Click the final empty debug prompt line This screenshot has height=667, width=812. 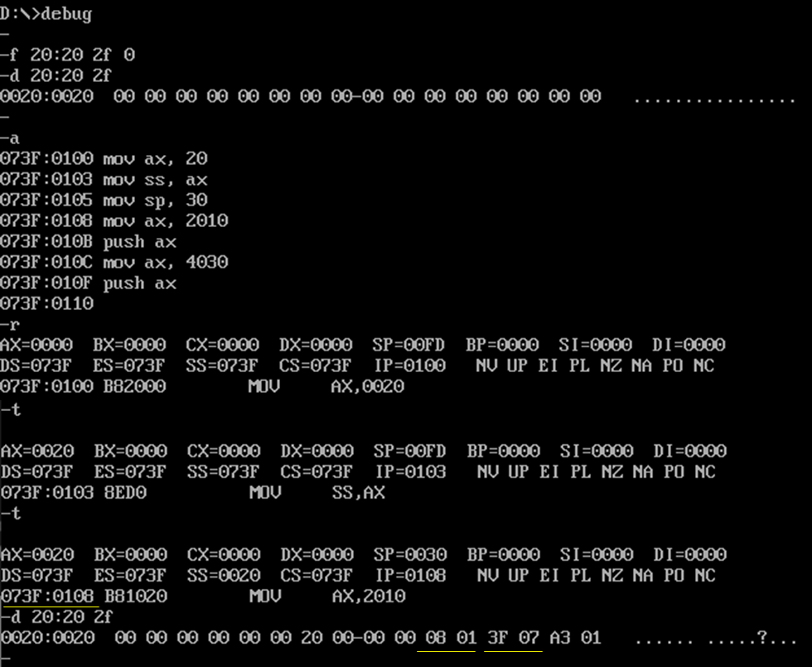pos(5,659)
